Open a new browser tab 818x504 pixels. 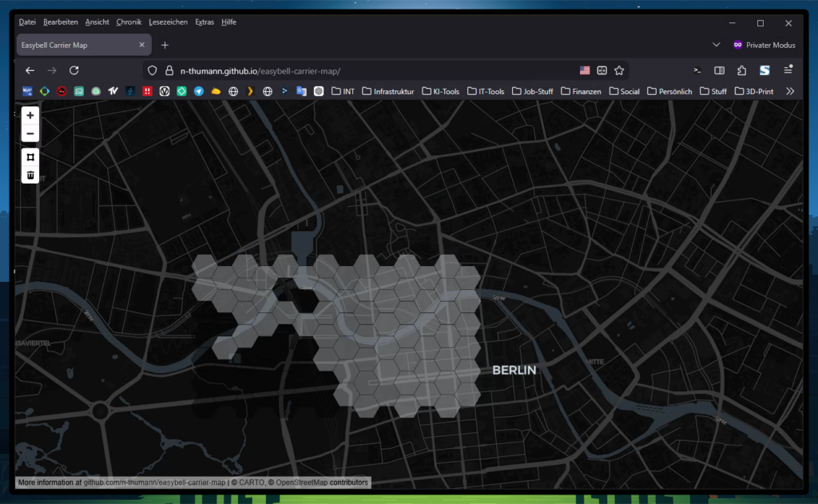tap(165, 45)
